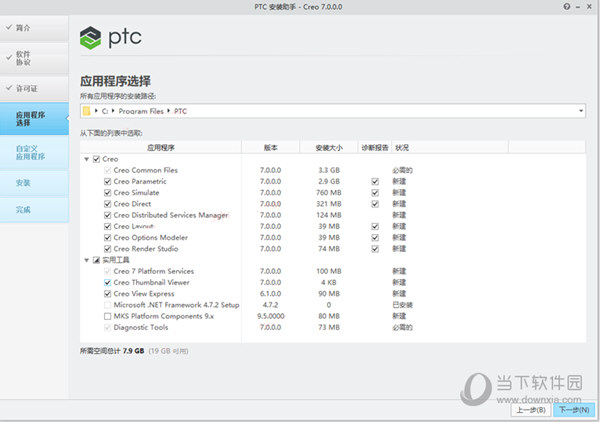This screenshot has height=422, width=600.
Task: Click the 诊断报告 column header
Action: click(375, 148)
